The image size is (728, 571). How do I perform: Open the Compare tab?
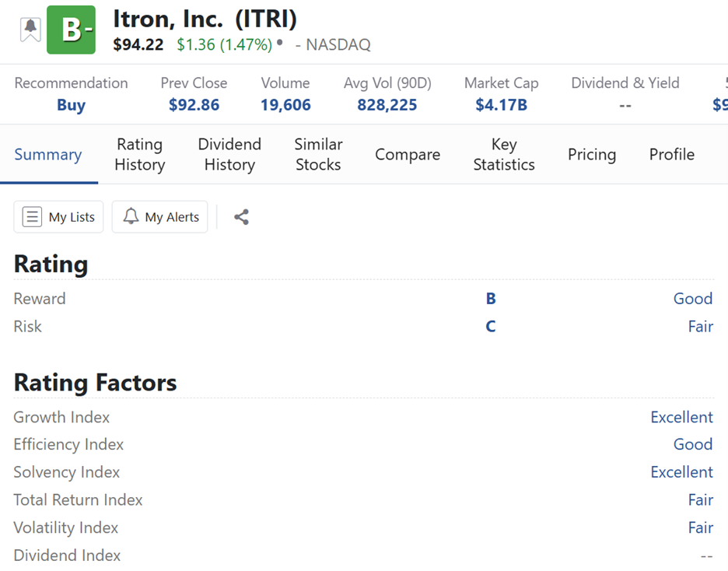coord(408,154)
